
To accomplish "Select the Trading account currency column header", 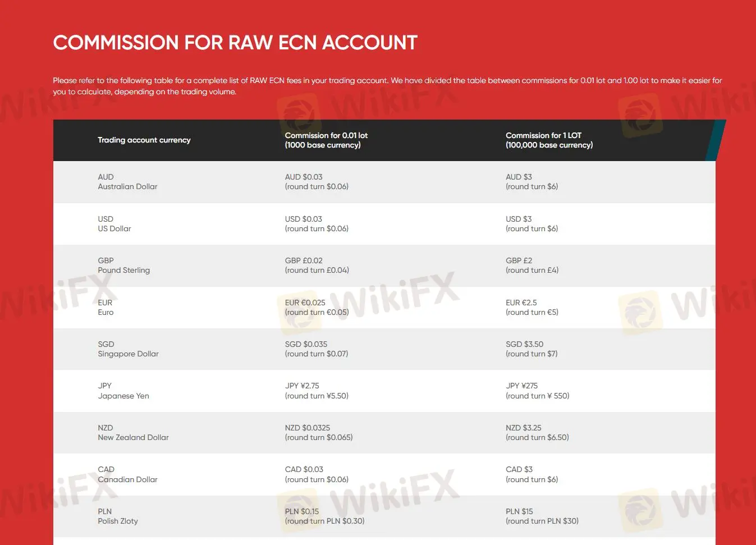I will click(144, 140).
